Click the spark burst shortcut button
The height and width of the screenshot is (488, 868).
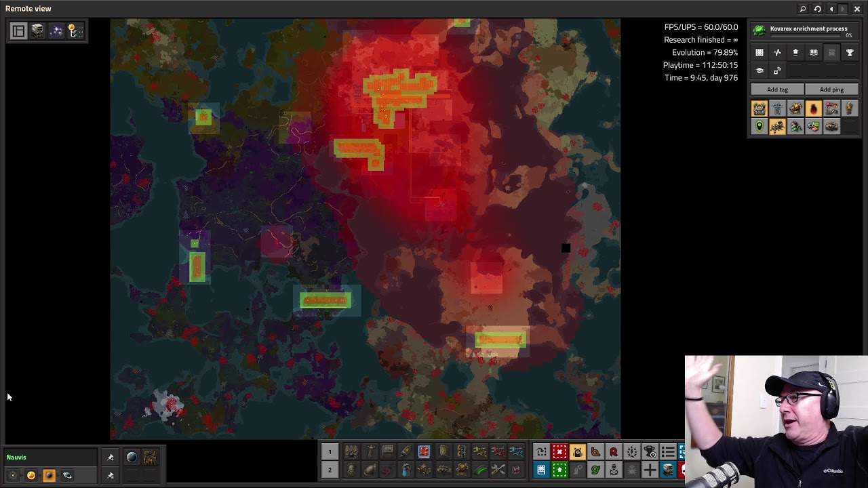click(x=632, y=452)
